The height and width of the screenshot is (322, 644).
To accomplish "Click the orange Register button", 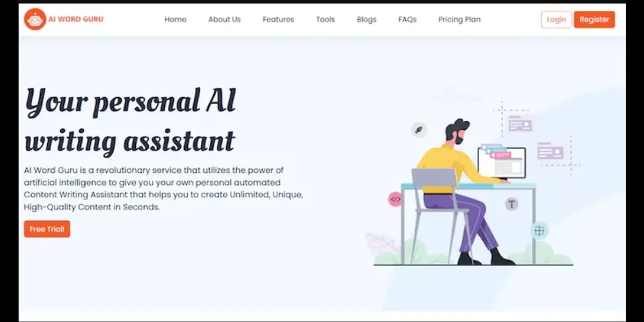I will pos(594,19).
